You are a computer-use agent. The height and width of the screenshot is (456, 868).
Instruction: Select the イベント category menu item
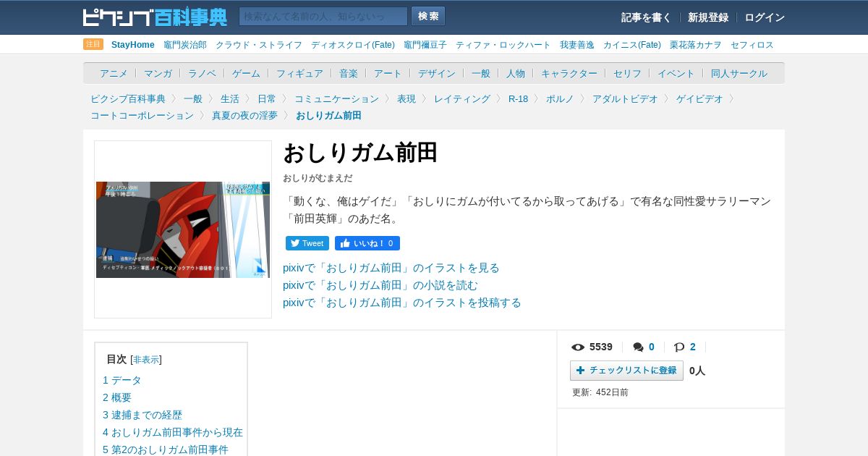pyautogui.click(x=676, y=73)
